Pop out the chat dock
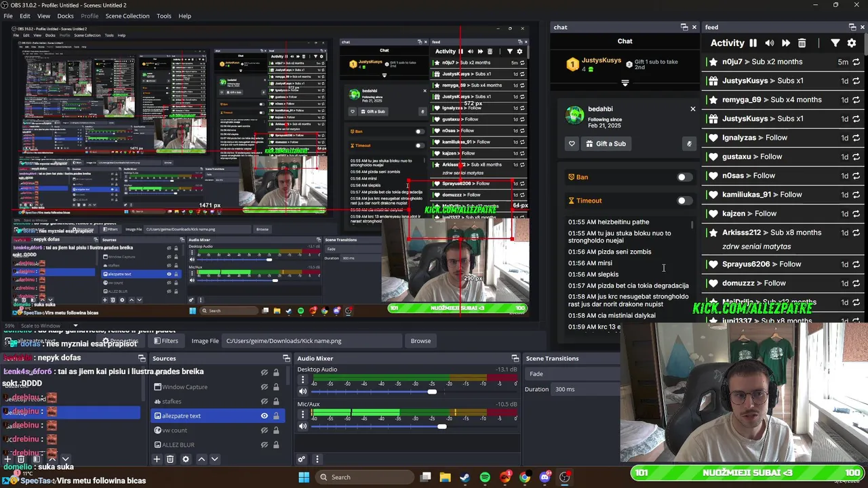 pos(684,27)
